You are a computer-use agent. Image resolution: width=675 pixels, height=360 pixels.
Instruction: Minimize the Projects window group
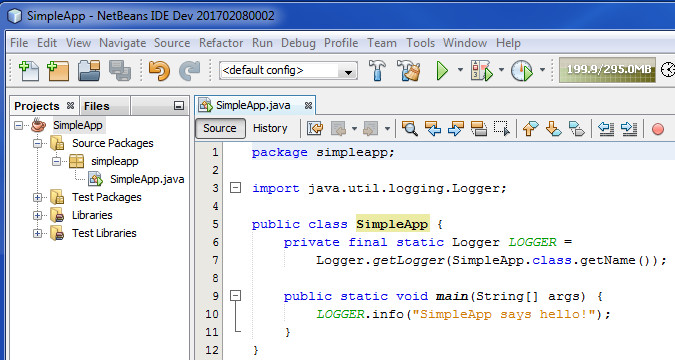tap(179, 106)
